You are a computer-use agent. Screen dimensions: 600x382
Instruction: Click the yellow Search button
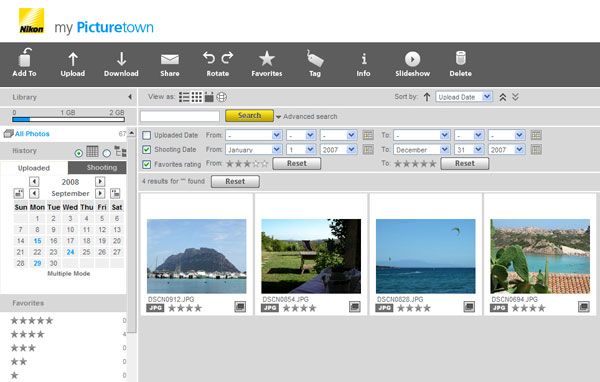pyautogui.click(x=249, y=116)
